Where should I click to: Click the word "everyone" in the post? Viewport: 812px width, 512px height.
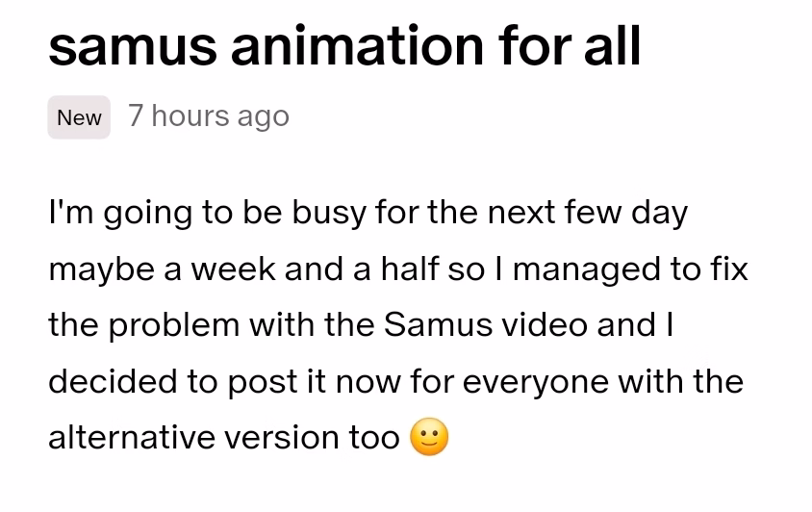pos(536,382)
